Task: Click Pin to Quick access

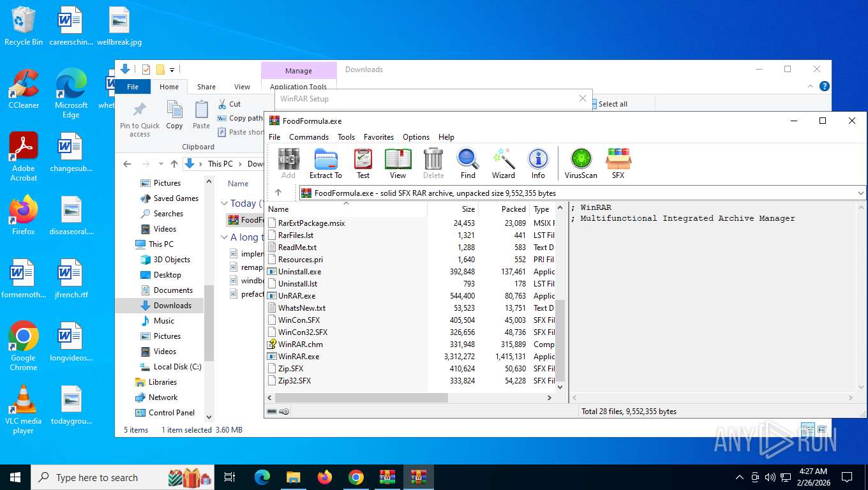Action: coord(140,119)
